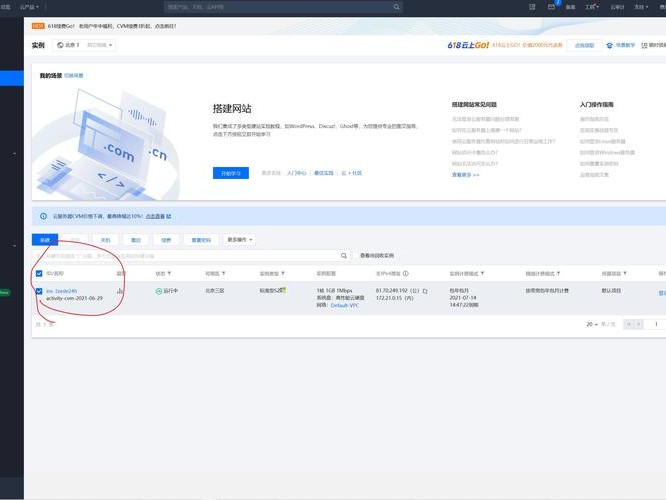Click the 北京三区 zone cell

pos(215,291)
